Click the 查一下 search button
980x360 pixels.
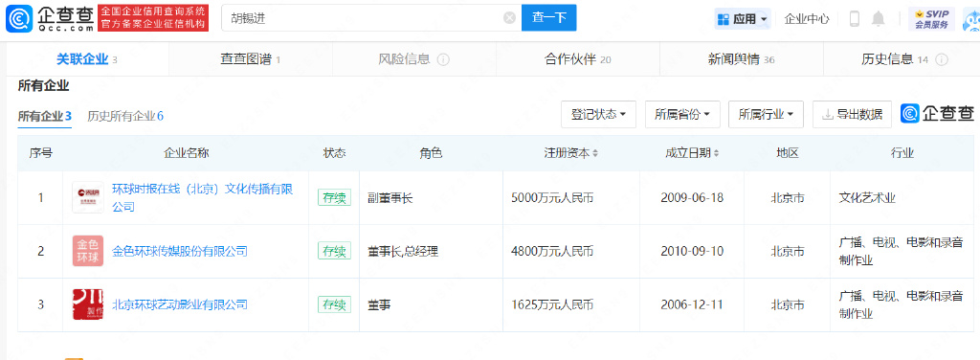tap(548, 18)
